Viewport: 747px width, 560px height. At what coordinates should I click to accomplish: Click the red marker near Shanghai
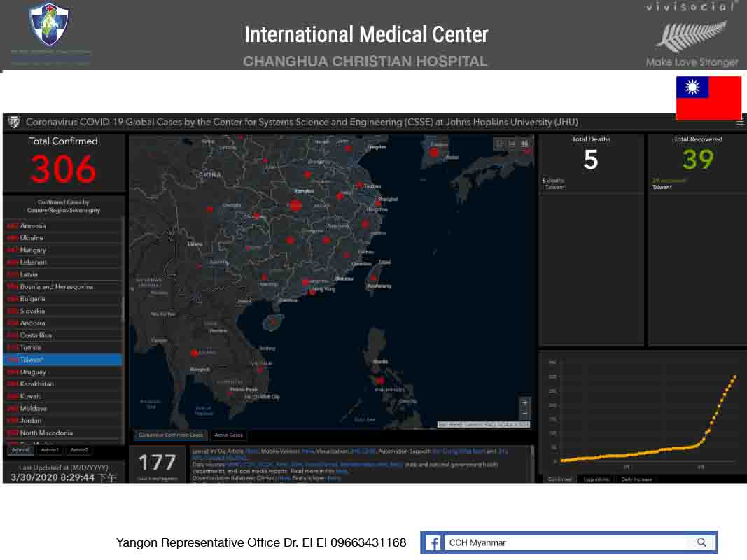click(378, 203)
